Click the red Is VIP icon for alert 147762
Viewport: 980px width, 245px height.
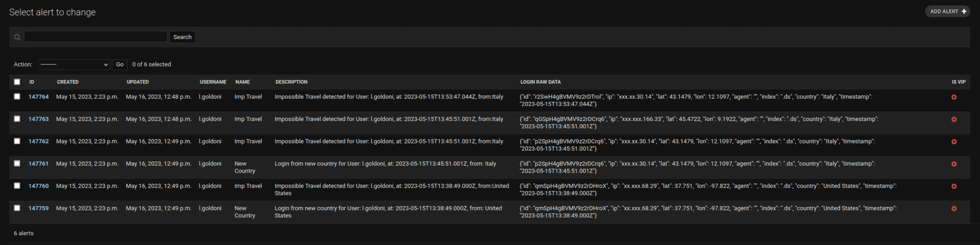(x=954, y=142)
